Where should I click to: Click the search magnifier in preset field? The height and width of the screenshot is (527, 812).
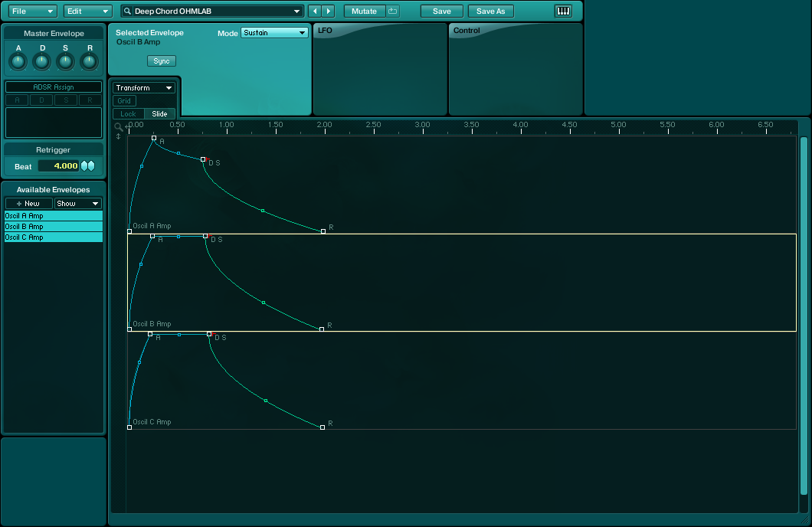[x=127, y=11]
